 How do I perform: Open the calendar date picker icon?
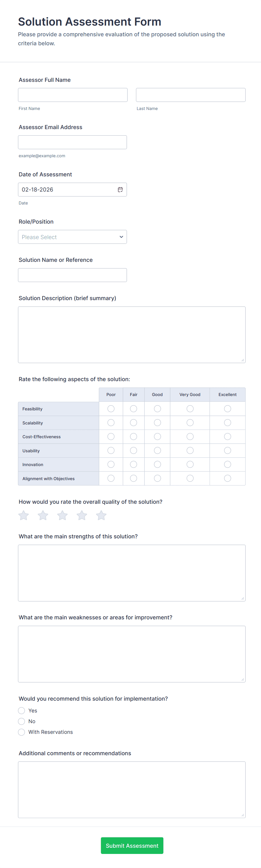click(120, 190)
